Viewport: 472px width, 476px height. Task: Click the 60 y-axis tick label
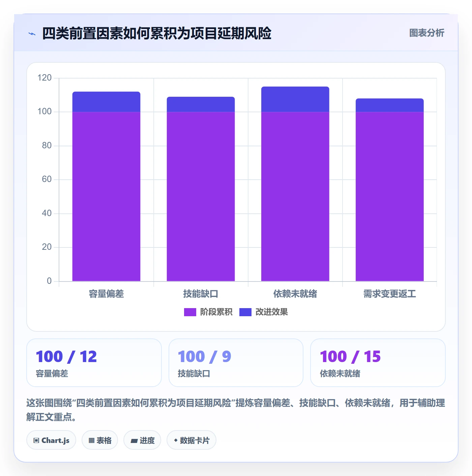click(x=47, y=179)
